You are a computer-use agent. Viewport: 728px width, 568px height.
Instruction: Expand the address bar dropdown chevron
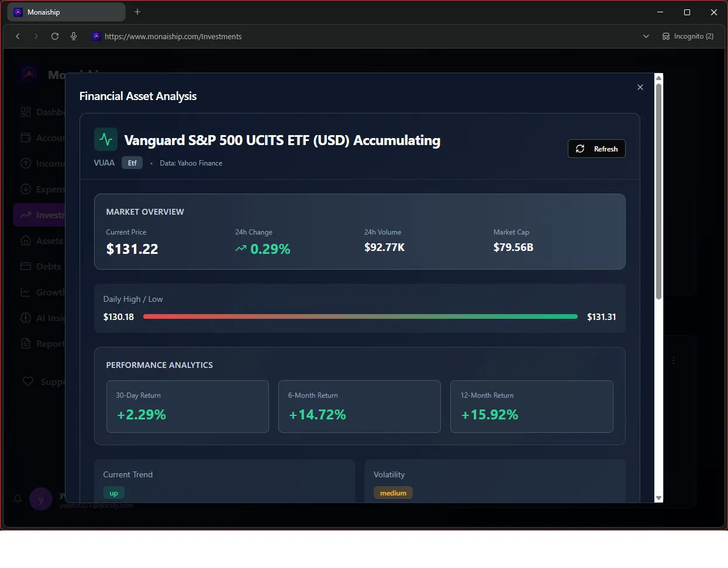pos(646,36)
